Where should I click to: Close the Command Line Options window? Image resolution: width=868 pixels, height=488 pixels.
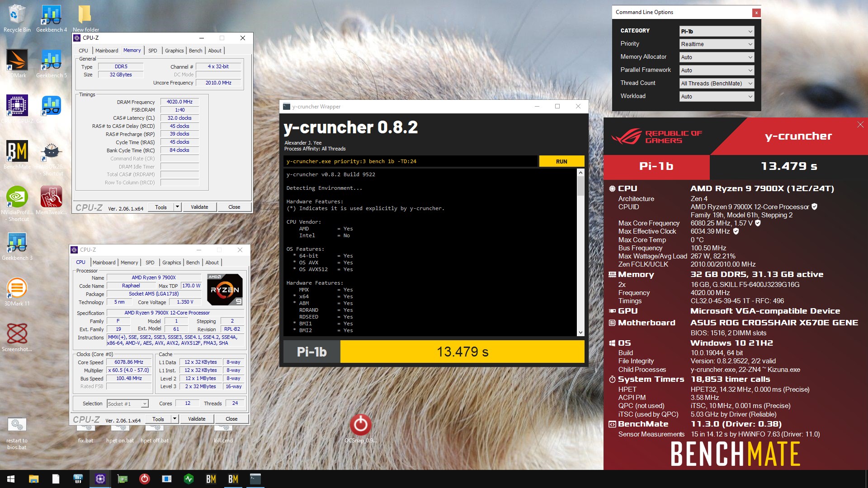(756, 13)
